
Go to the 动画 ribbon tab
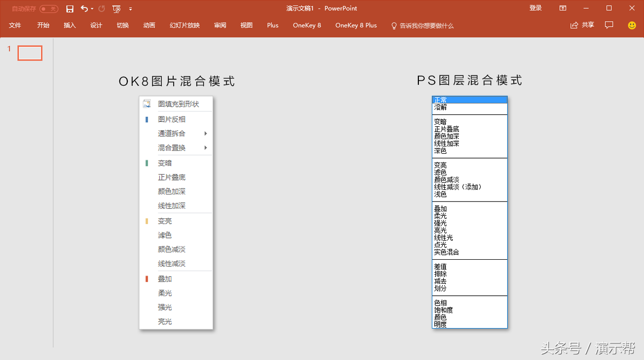pos(149,25)
